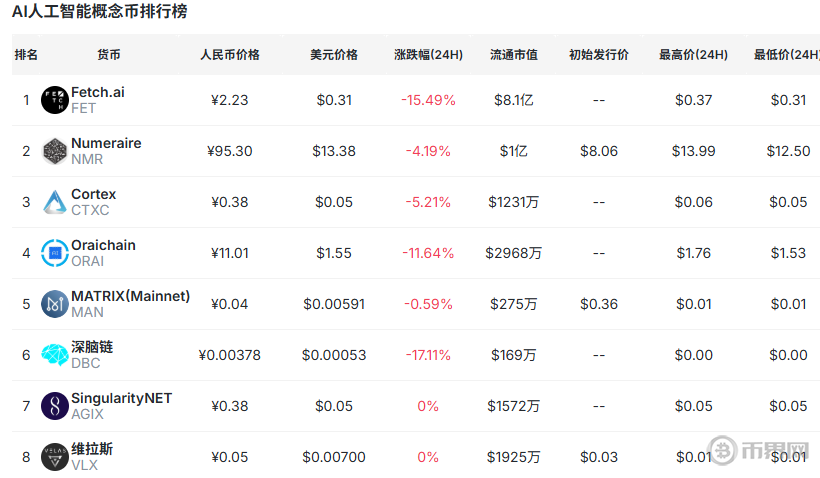This screenshot has height=478, width=820.
Task: Open the Cortex CTXC triangle logo
Action: (55, 202)
